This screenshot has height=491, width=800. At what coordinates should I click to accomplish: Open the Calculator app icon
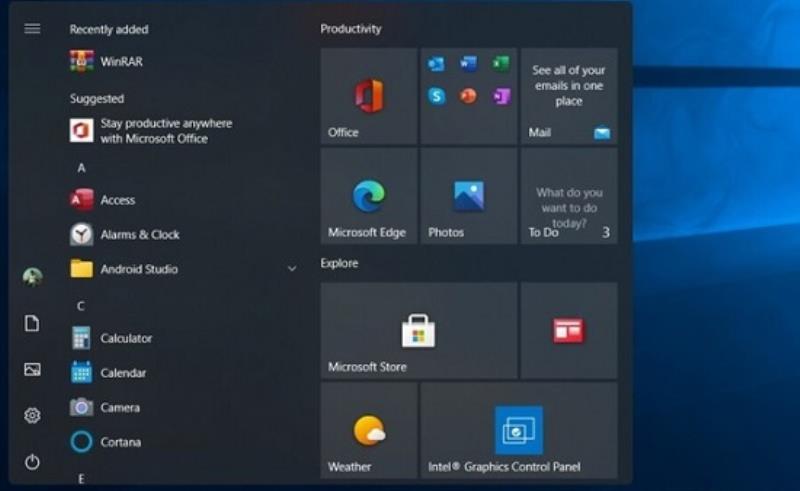[x=82, y=338]
